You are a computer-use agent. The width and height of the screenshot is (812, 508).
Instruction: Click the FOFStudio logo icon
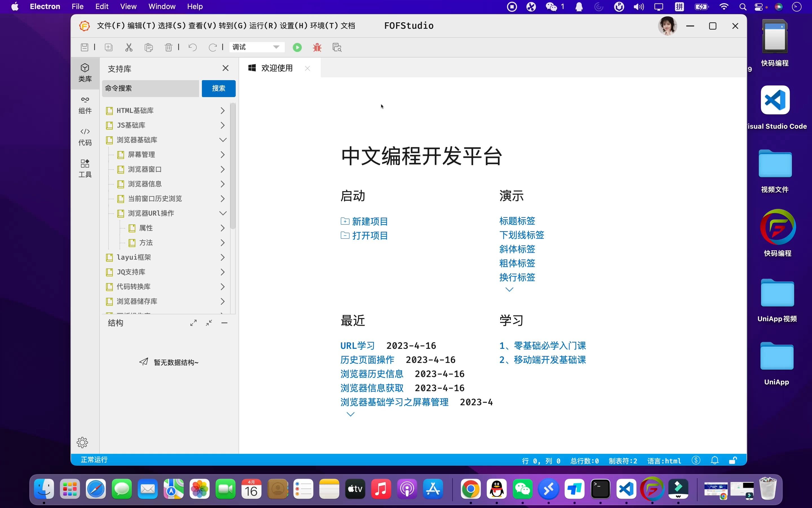(84, 26)
